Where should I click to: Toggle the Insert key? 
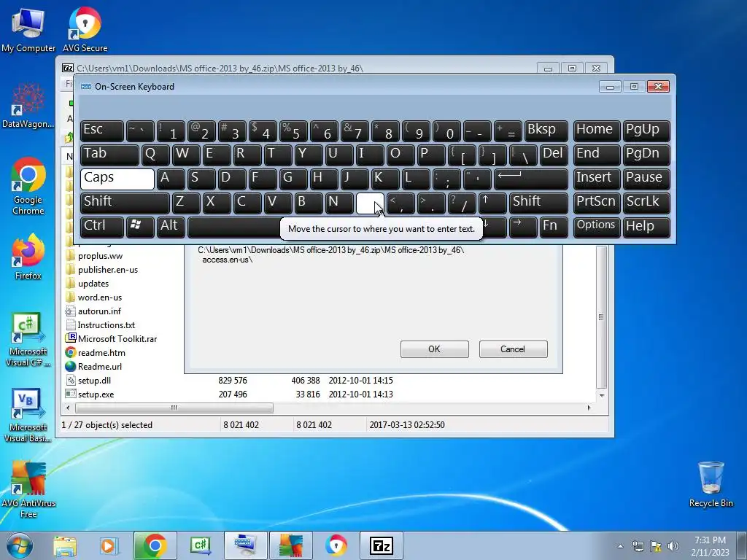[597, 179]
